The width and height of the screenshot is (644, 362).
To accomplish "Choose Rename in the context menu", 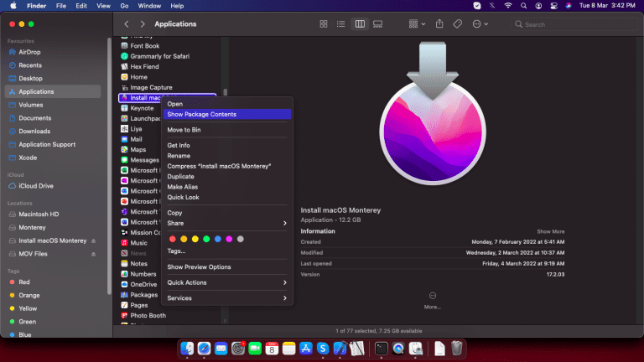I will pyautogui.click(x=227, y=156).
